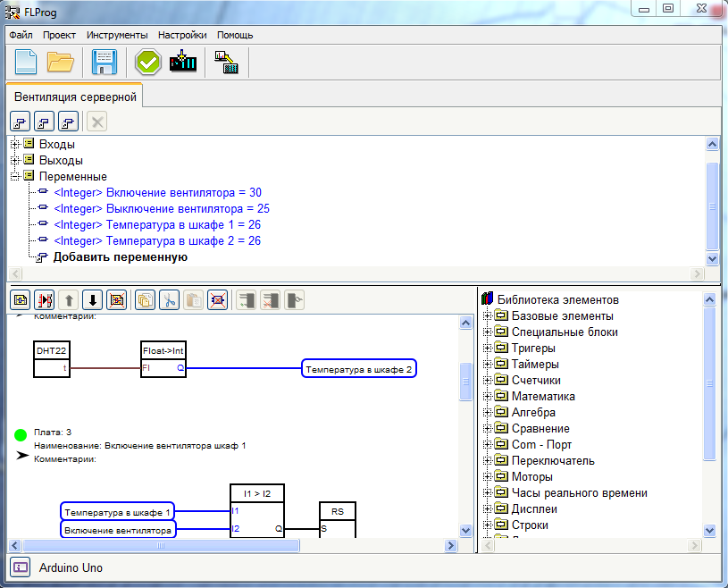The image size is (728, 588).
Task: Verify project with green checkmark icon
Action: point(148,63)
